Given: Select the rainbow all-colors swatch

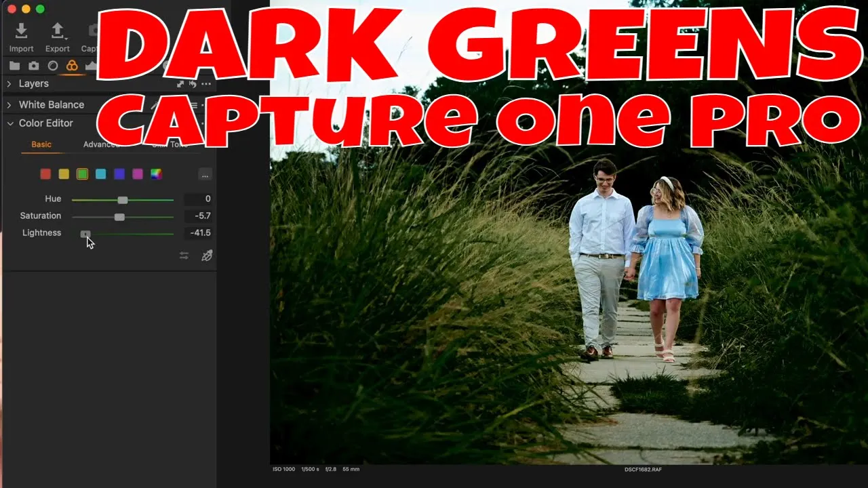Looking at the screenshot, I should tap(156, 174).
